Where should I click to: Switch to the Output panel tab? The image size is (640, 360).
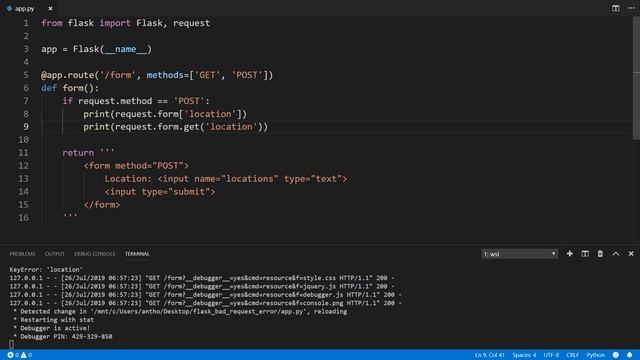(x=55, y=254)
